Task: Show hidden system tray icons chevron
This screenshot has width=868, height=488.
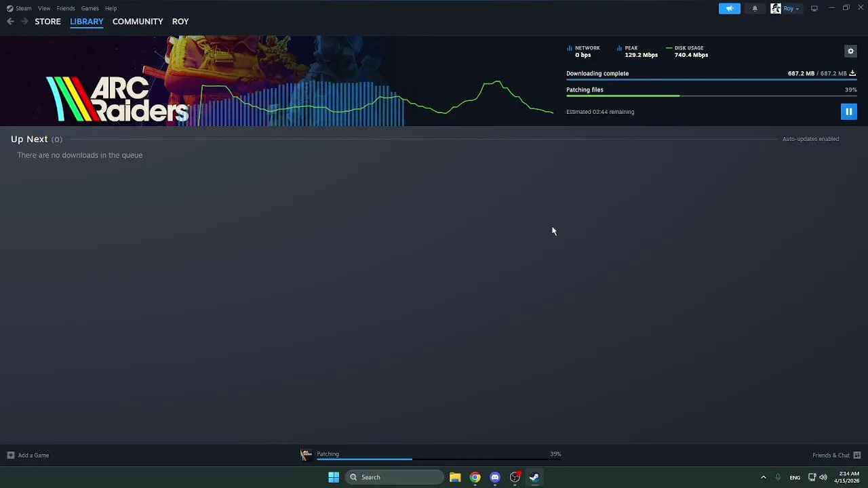Action: (763, 477)
